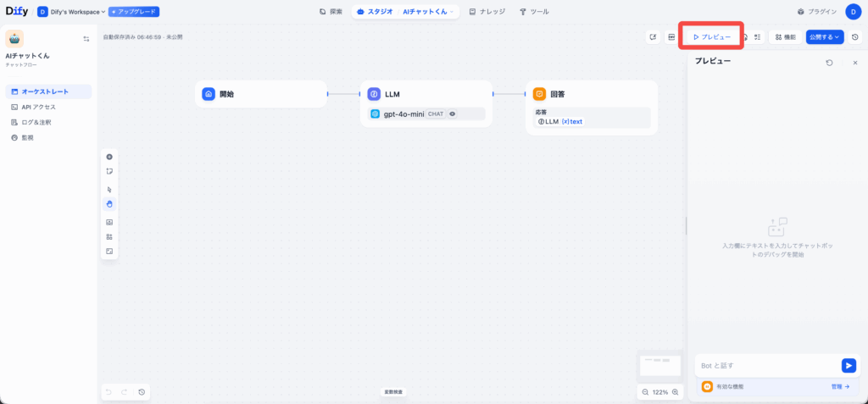Collapse the left sidebar toggle icon
The image size is (868, 404).
point(86,39)
